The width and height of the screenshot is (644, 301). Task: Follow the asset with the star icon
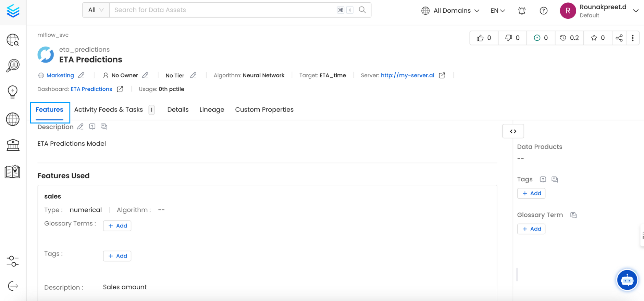pos(598,38)
